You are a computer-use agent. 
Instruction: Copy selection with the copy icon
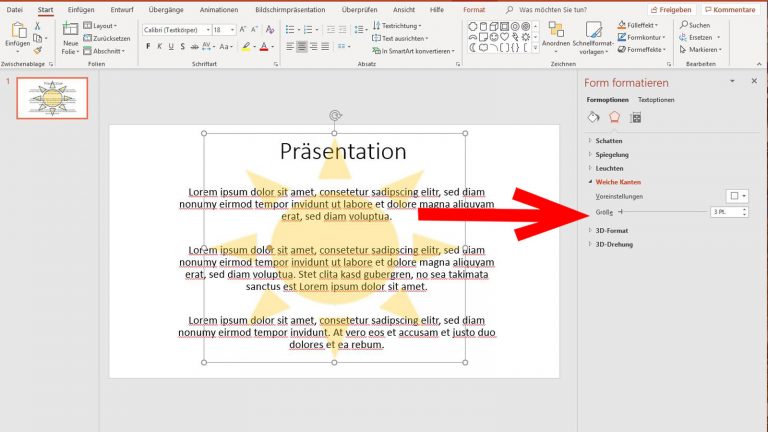point(37,38)
